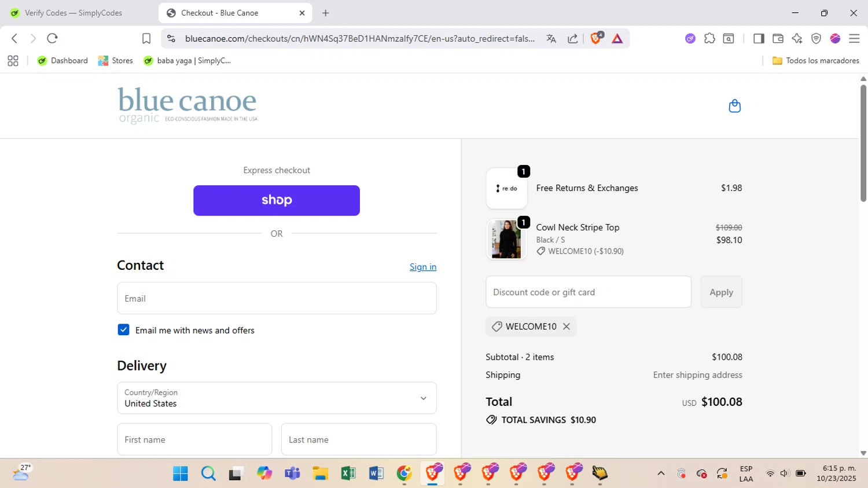Open Windows taskbar search
The image size is (868, 488).
(208, 474)
